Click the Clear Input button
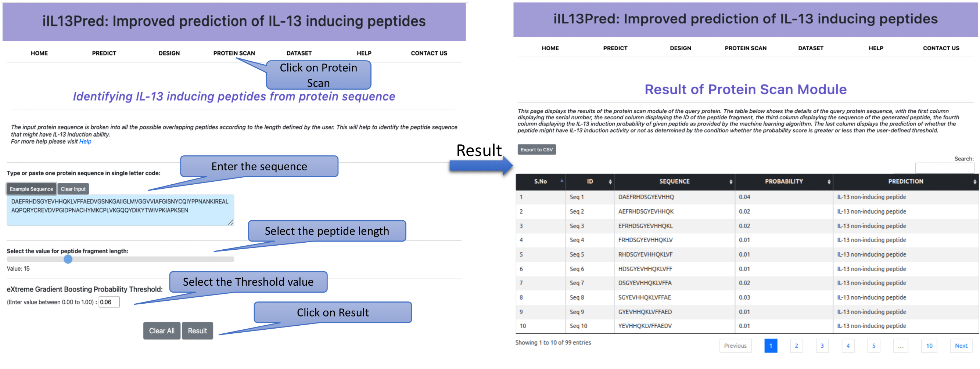980x369 pixels. tap(73, 189)
